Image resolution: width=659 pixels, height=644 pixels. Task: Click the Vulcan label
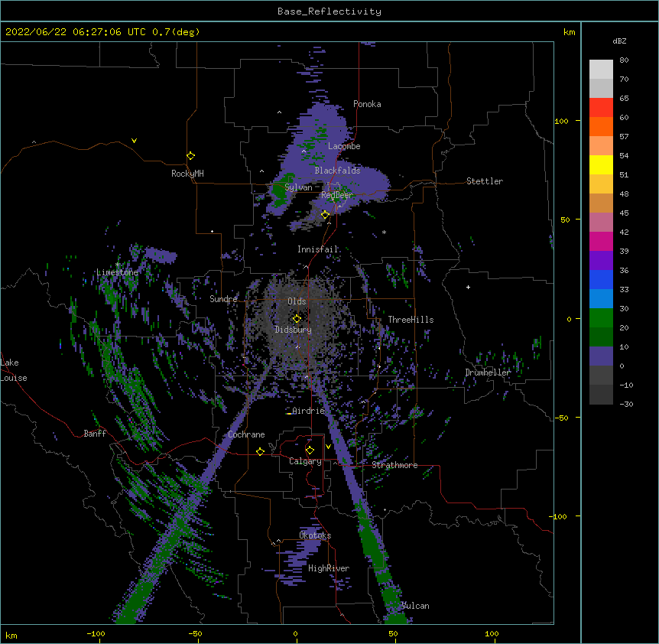pos(415,606)
